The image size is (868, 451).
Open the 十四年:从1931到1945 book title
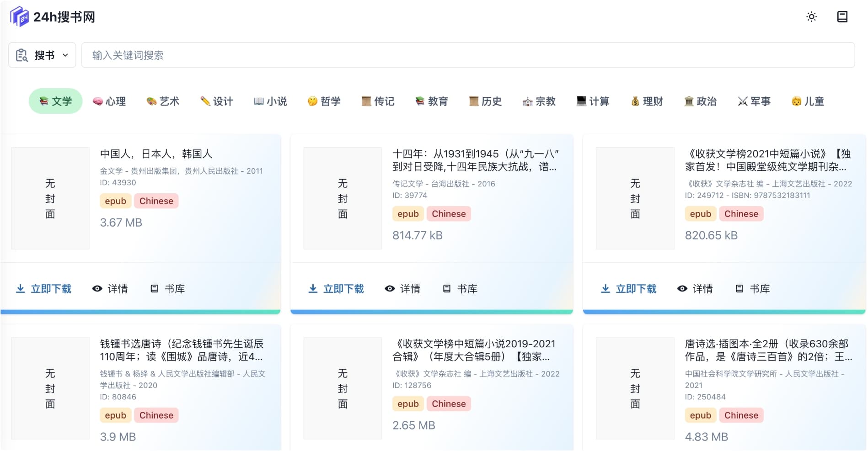tap(475, 160)
